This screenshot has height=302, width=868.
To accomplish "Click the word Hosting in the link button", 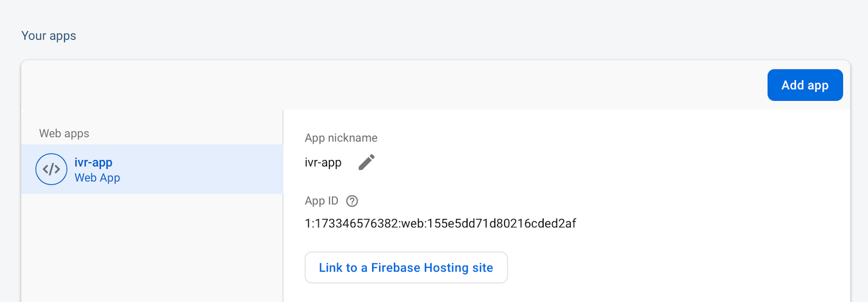I will coord(446,268).
